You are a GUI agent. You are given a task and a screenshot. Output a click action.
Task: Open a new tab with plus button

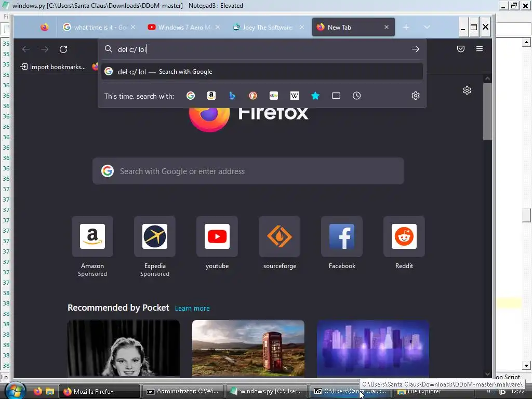(406, 27)
